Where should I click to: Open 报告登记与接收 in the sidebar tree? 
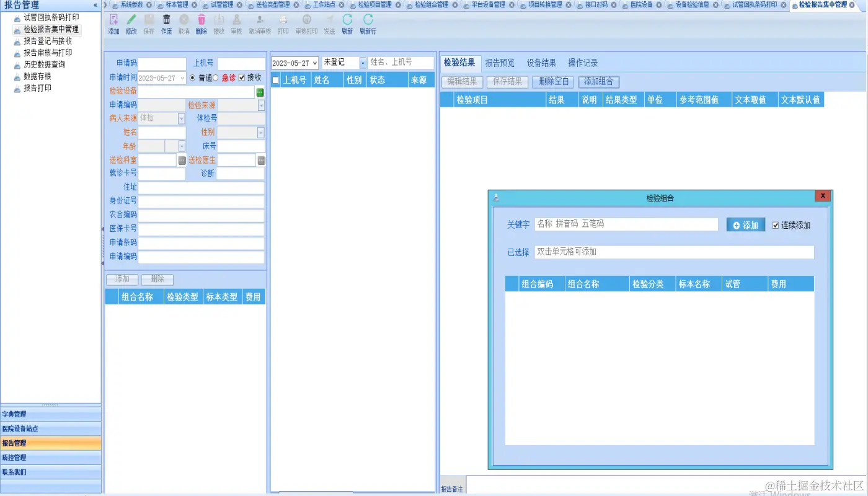click(x=47, y=41)
